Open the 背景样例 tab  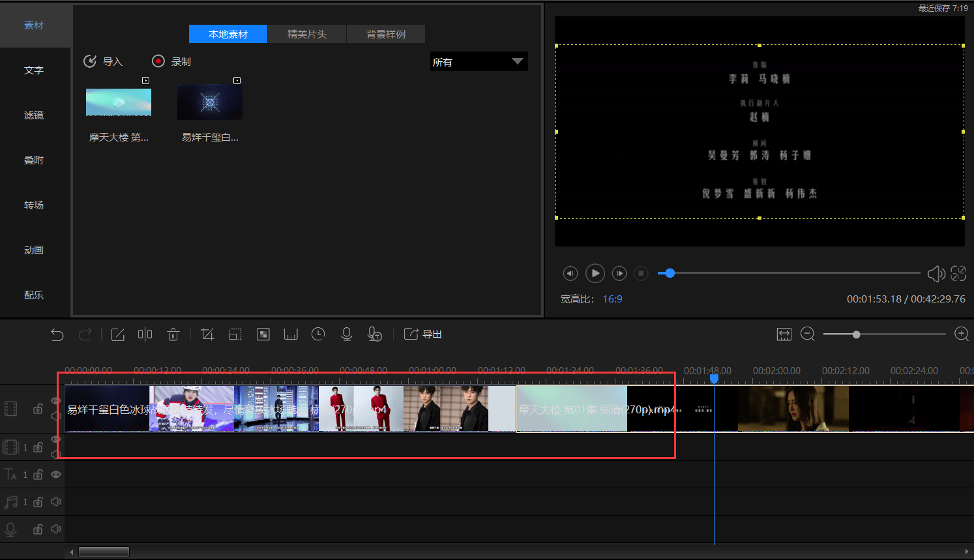point(386,34)
